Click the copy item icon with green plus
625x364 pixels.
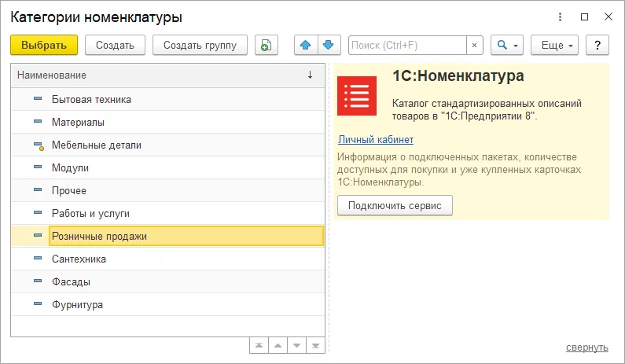pyautogui.click(x=267, y=45)
